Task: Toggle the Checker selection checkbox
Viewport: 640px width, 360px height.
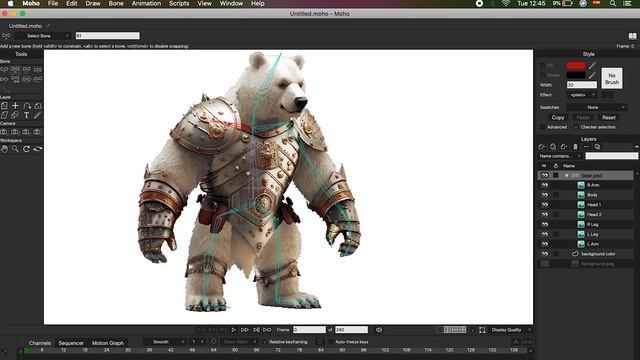Action: pos(576,127)
